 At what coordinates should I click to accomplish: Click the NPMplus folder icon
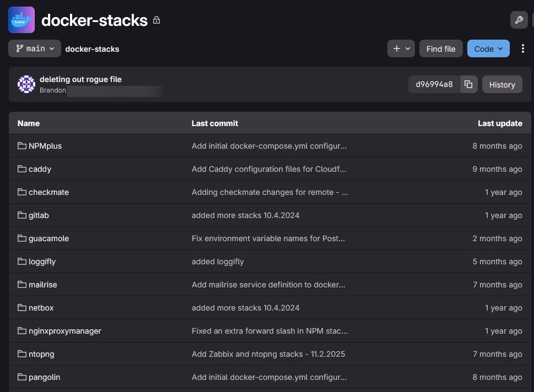coord(22,146)
